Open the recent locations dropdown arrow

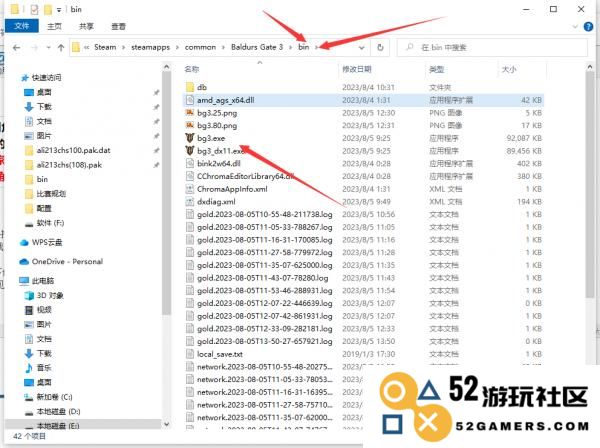(48, 48)
